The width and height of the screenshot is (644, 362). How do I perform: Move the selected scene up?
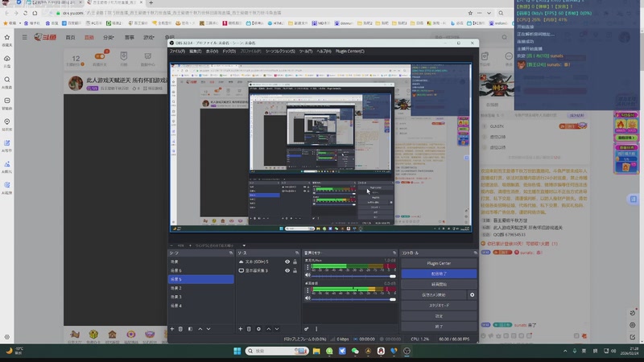200,329
